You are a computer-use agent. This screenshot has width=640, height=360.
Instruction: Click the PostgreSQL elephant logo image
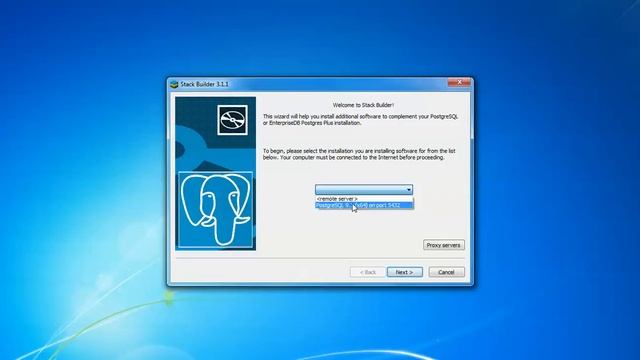click(216, 210)
